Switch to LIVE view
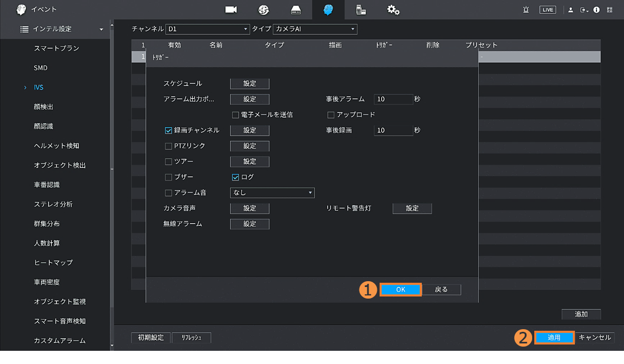624x364 pixels. [x=547, y=10]
